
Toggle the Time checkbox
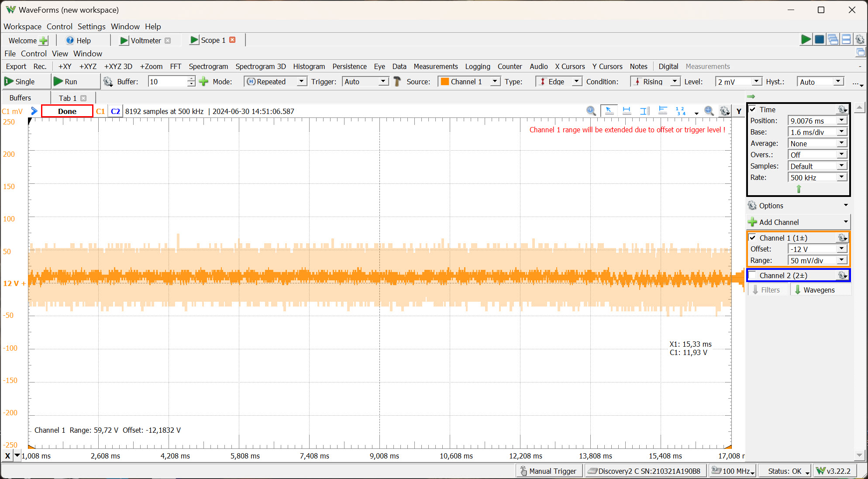[x=753, y=109]
